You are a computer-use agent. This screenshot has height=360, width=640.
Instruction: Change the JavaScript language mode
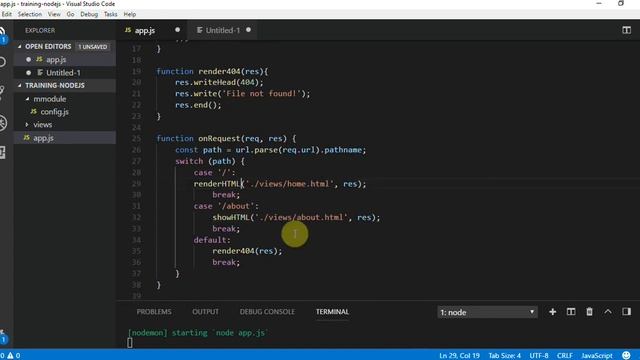tap(597, 356)
